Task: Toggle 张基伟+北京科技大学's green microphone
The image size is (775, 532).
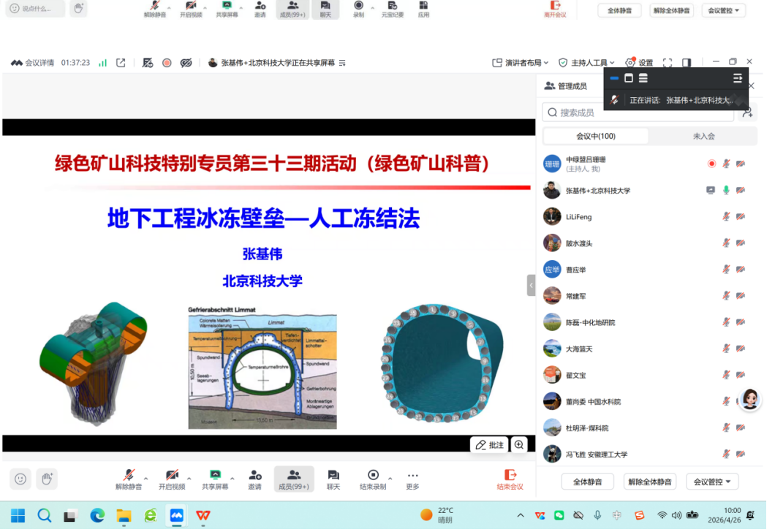Action: click(x=726, y=191)
